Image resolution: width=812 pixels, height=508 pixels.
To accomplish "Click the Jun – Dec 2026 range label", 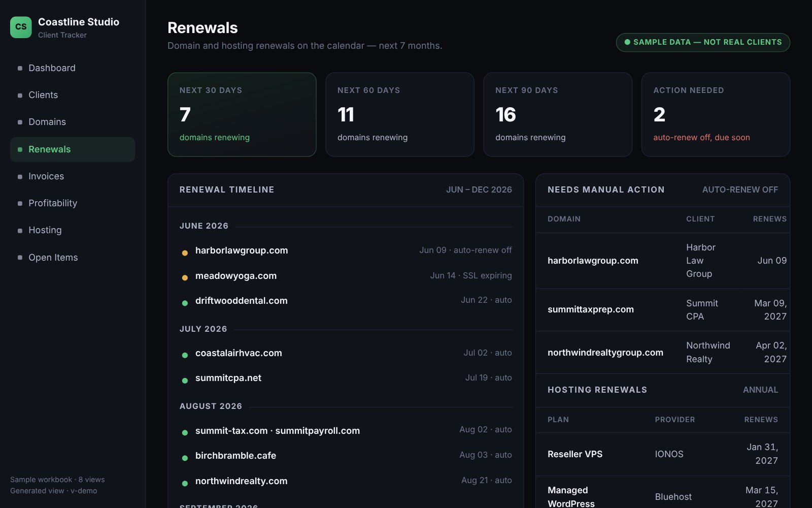I will pyautogui.click(x=479, y=189).
